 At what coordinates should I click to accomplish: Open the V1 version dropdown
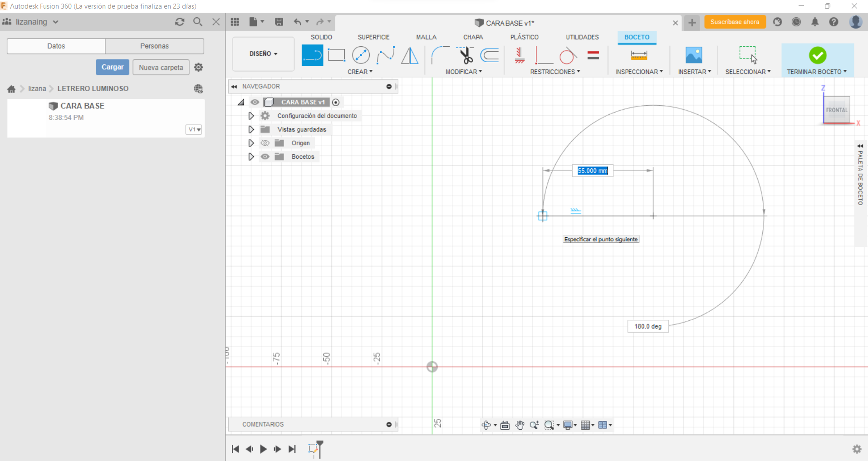[194, 129]
